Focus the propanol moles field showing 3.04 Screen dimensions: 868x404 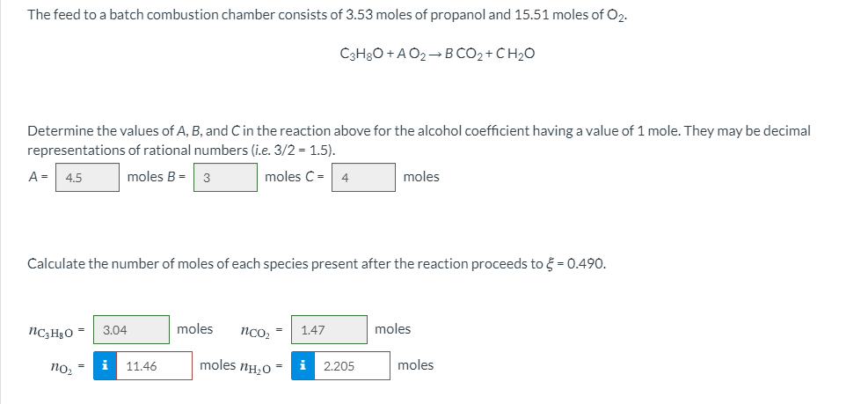pyautogui.click(x=131, y=330)
